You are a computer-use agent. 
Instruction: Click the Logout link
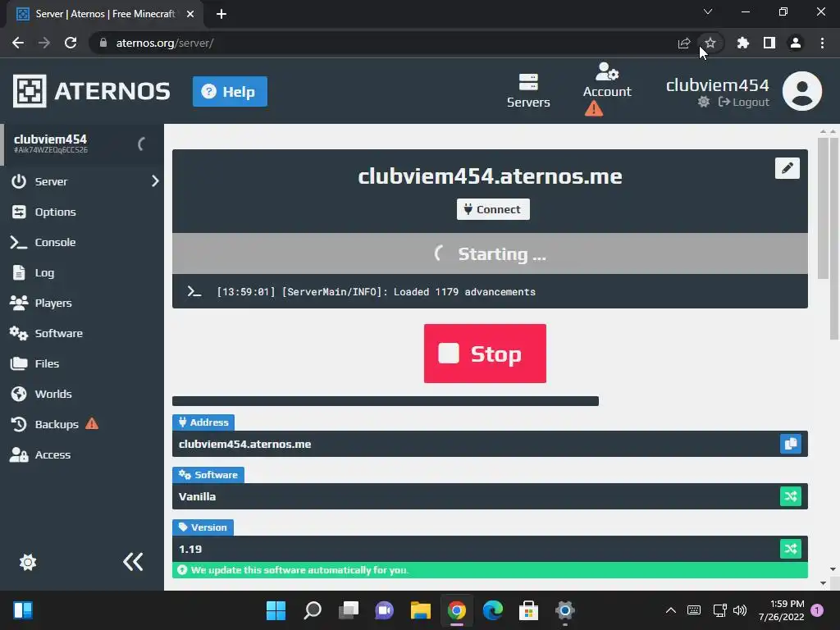point(743,102)
